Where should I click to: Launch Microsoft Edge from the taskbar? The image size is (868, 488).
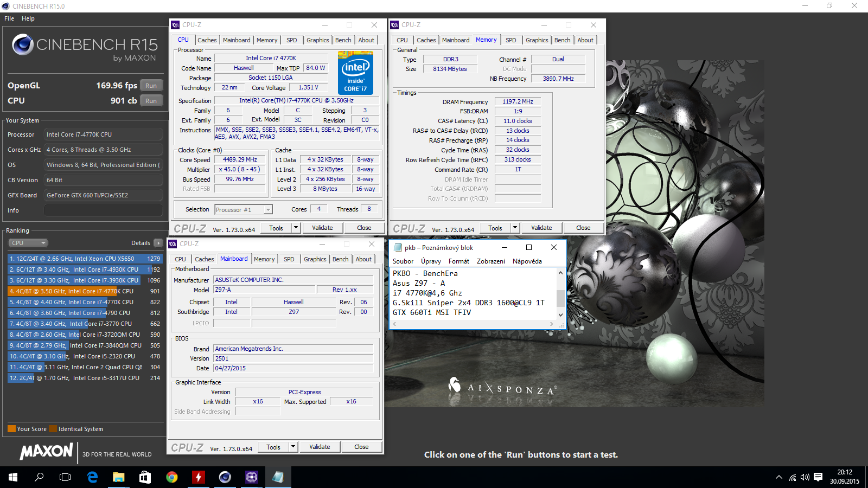92,477
